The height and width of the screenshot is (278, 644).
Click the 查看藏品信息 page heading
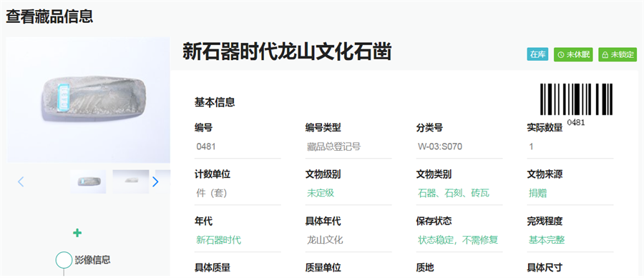point(49,16)
